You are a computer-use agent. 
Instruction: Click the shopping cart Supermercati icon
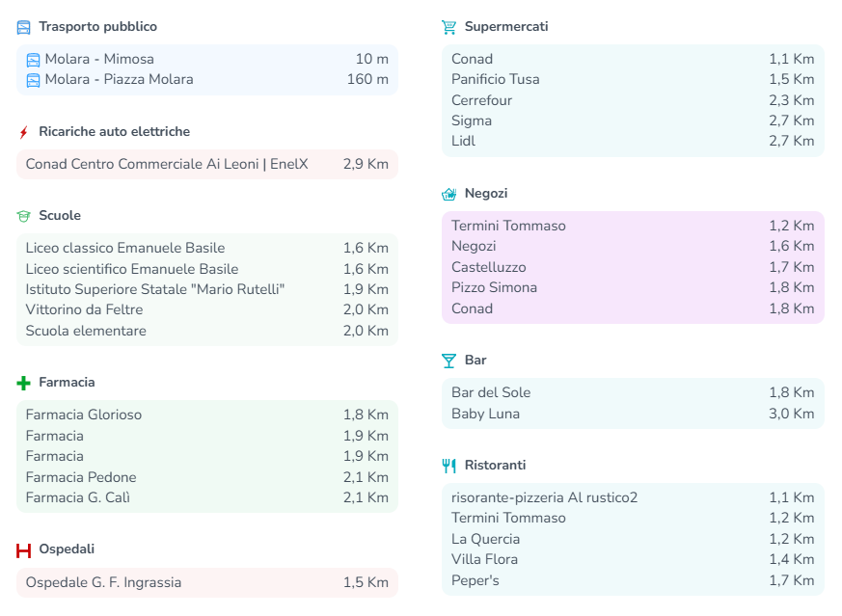[448, 27]
